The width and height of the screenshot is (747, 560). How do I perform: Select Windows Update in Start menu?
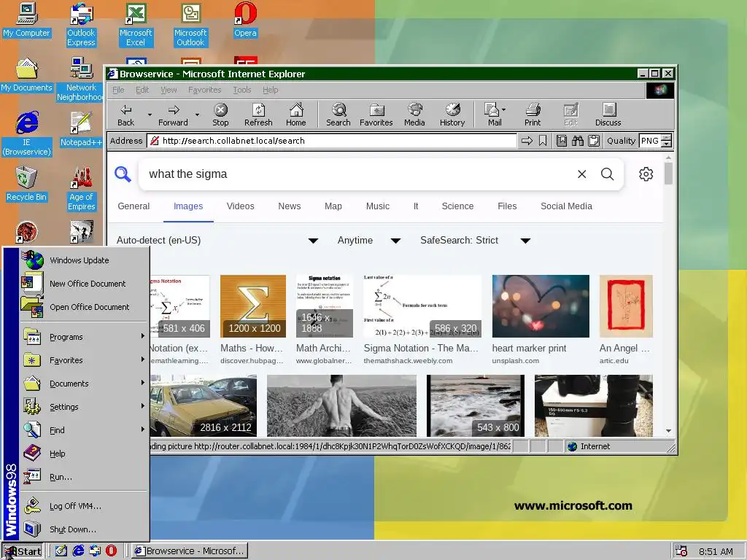click(x=85, y=260)
